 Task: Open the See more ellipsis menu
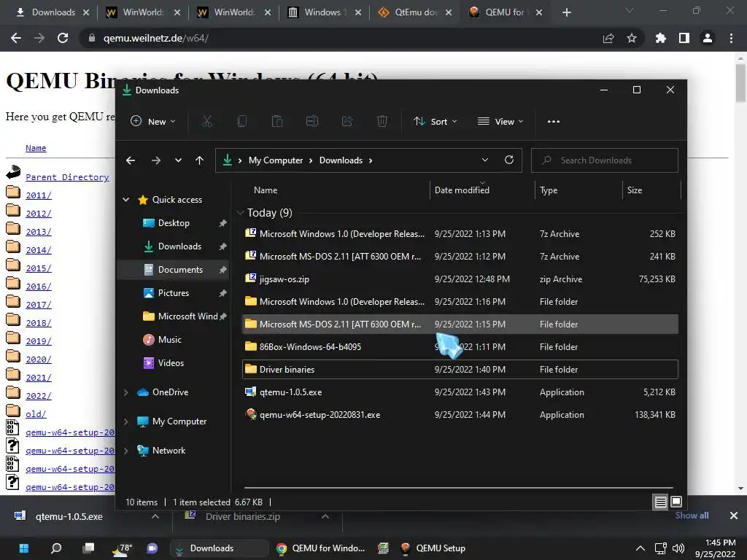pos(554,122)
